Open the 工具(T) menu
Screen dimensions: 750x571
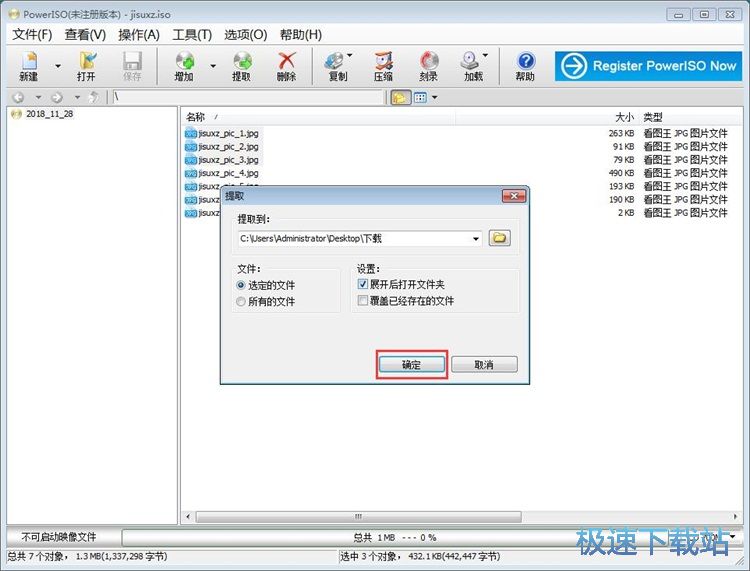(x=192, y=34)
